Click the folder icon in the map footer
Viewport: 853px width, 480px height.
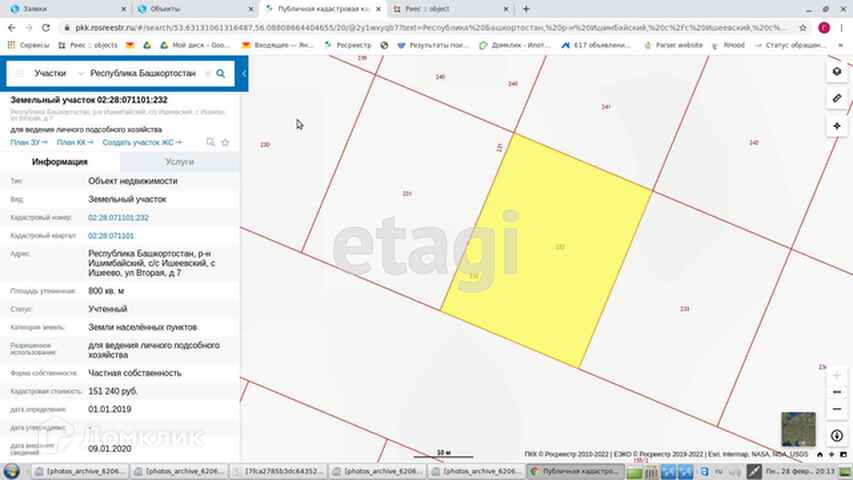coord(844,454)
